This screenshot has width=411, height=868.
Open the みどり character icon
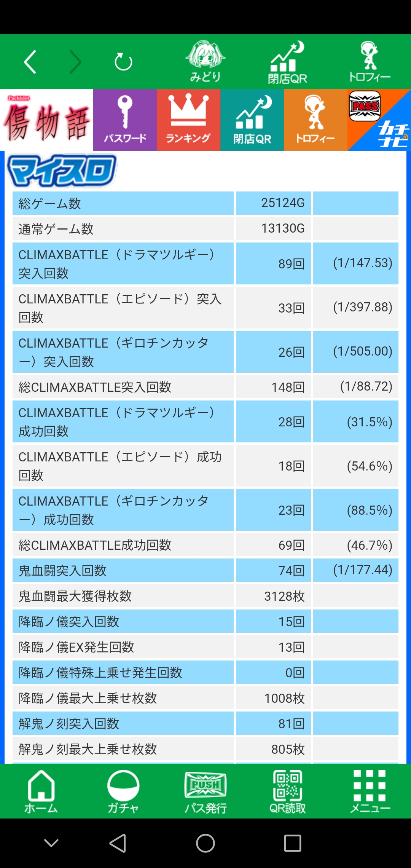205,61
